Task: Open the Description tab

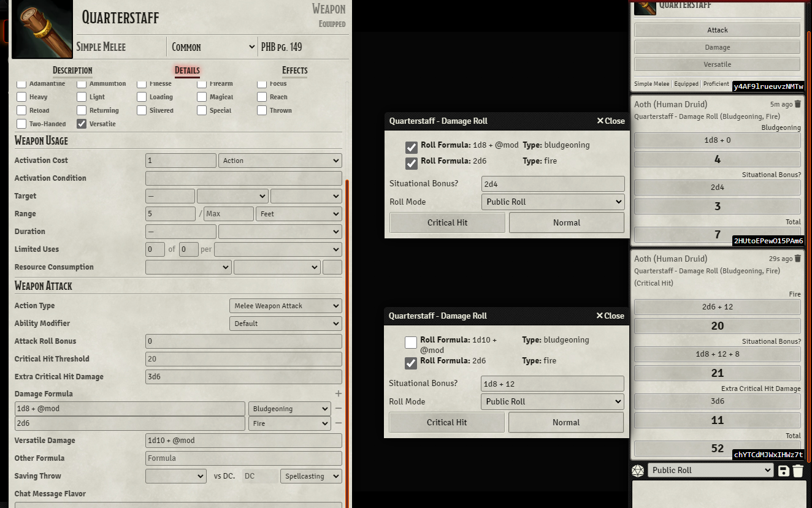Action: tap(72, 70)
